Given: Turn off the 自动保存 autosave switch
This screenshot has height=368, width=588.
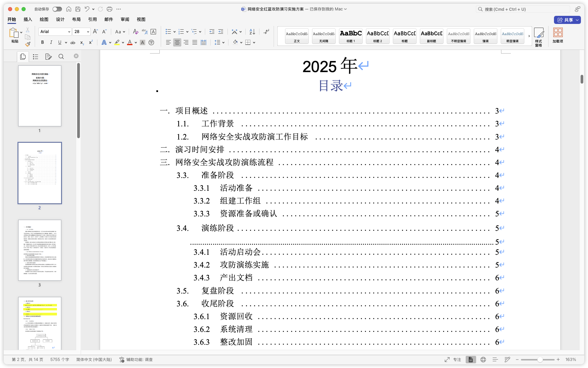Looking at the screenshot, I should click(x=58, y=9).
